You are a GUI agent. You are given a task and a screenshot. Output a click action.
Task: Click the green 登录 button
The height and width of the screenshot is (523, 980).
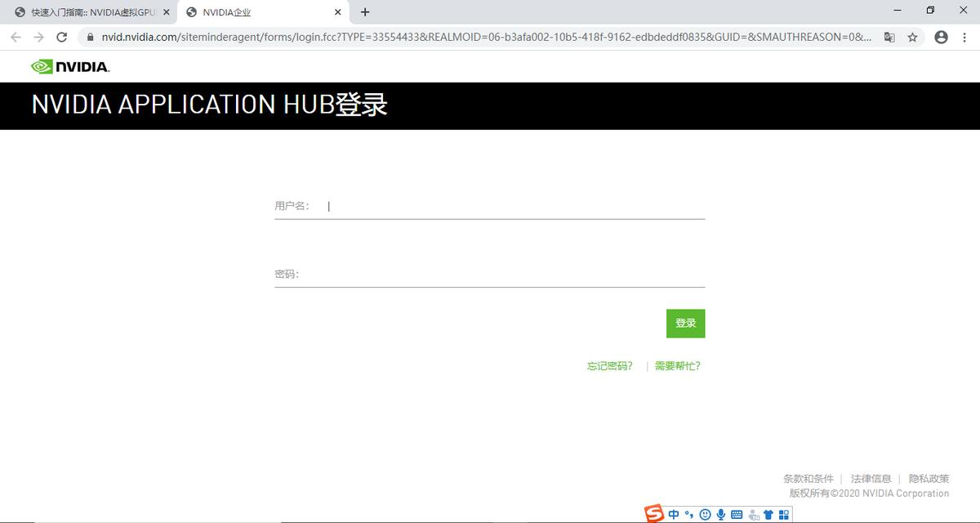pyautogui.click(x=685, y=324)
